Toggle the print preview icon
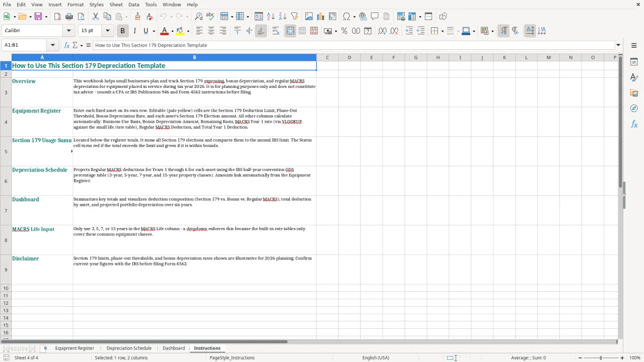Image resolution: width=644 pixels, height=362 pixels. 81,17
